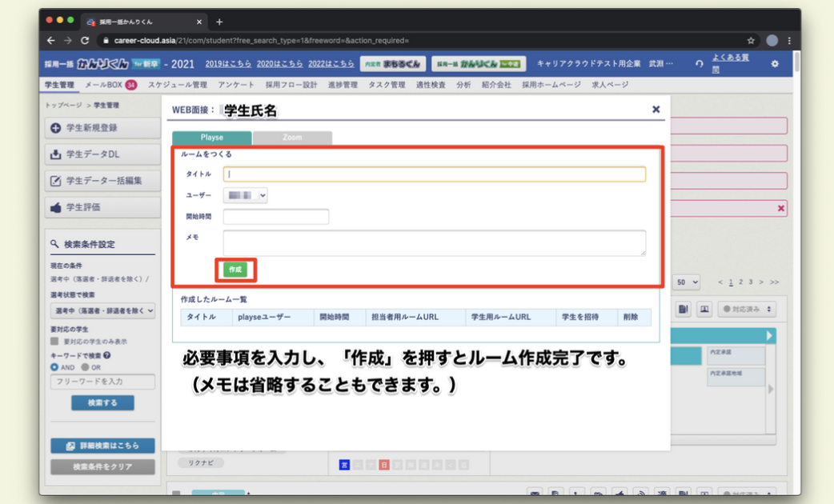The height and width of the screenshot is (504, 834).
Task: Open the browser profile avatar
Action: click(x=772, y=41)
